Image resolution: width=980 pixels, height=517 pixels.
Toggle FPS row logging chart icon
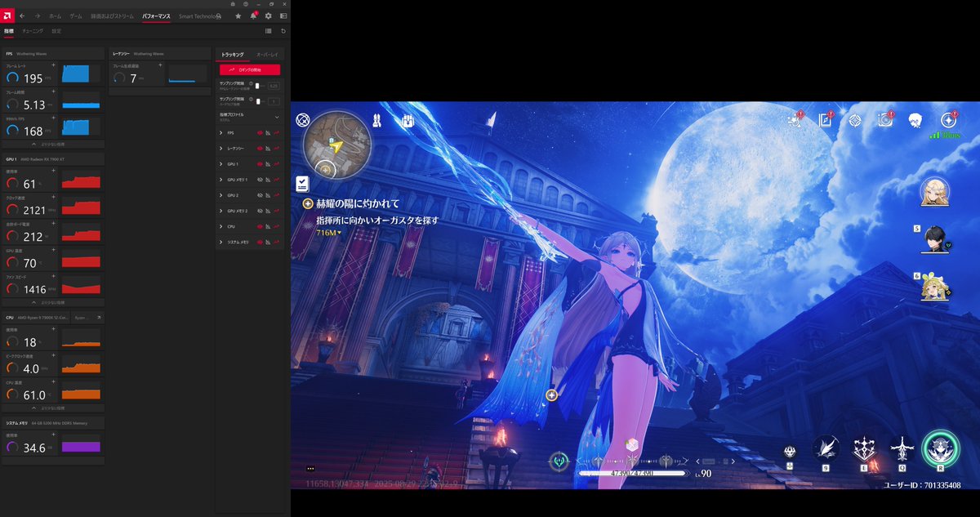click(x=277, y=132)
